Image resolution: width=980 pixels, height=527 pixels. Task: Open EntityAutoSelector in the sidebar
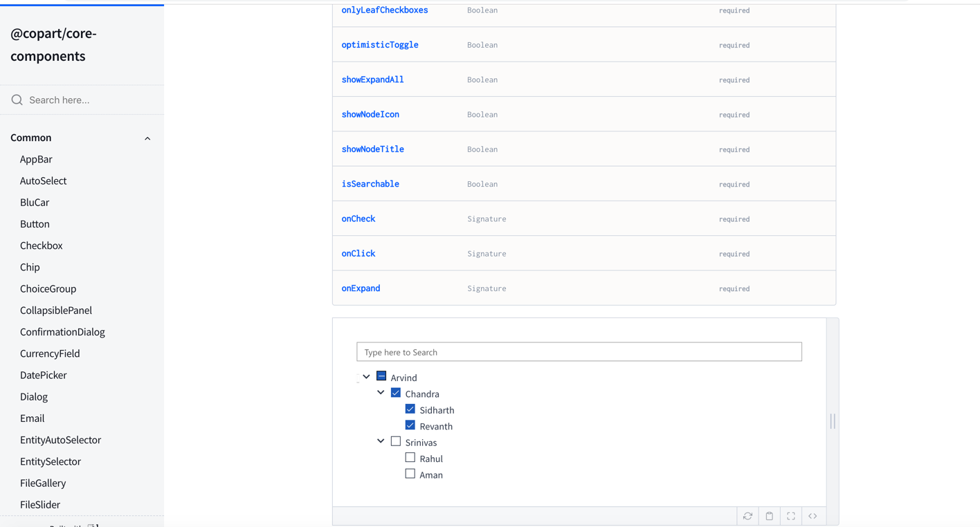[x=60, y=440]
